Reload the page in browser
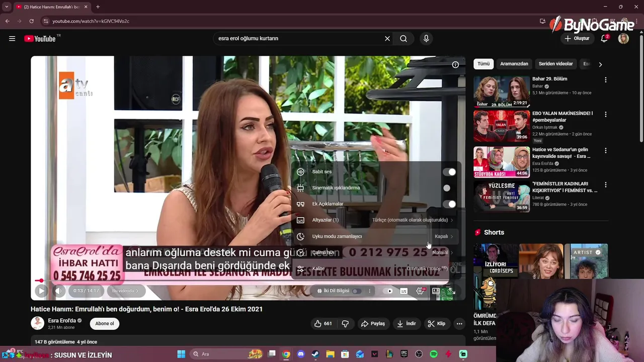This screenshot has width=644, height=362. point(31,21)
